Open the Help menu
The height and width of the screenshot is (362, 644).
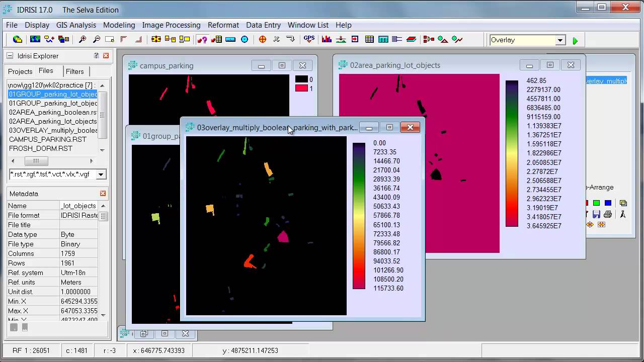344,25
